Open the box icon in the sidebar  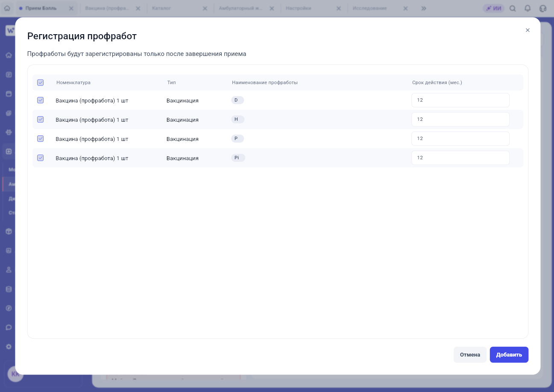9,231
